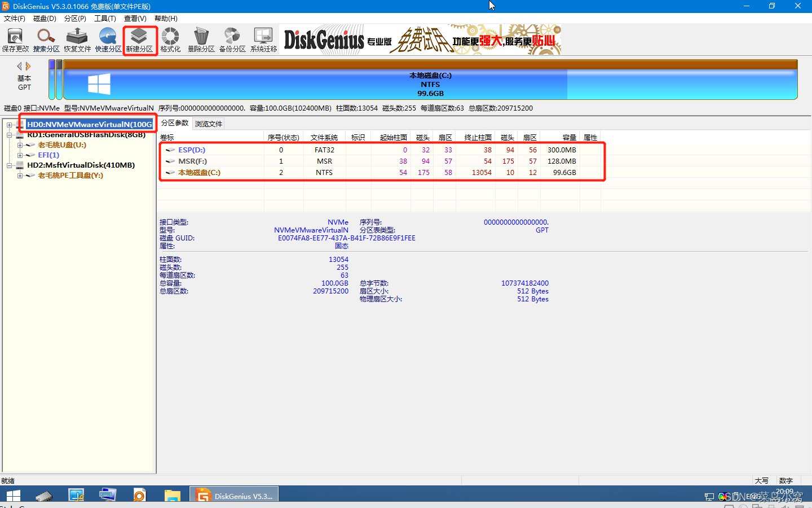
Task: Switch to the 浏览文件 tab
Action: point(209,124)
